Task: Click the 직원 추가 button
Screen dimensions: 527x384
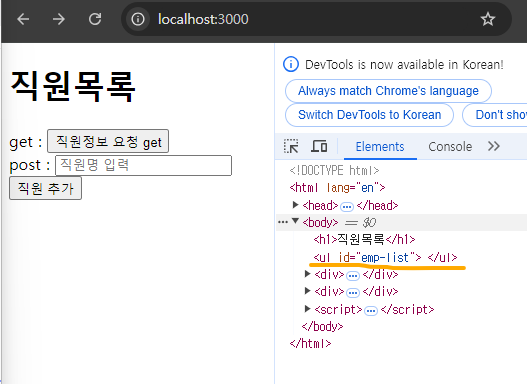Action: point(45,188)
